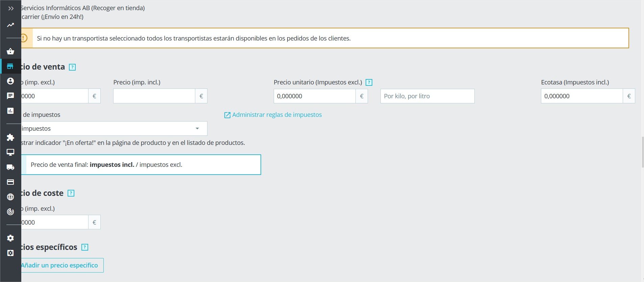This screenshot has height=282, width=644.
Task: Open the Catalog store icon
Action: (x=10, y=66)
